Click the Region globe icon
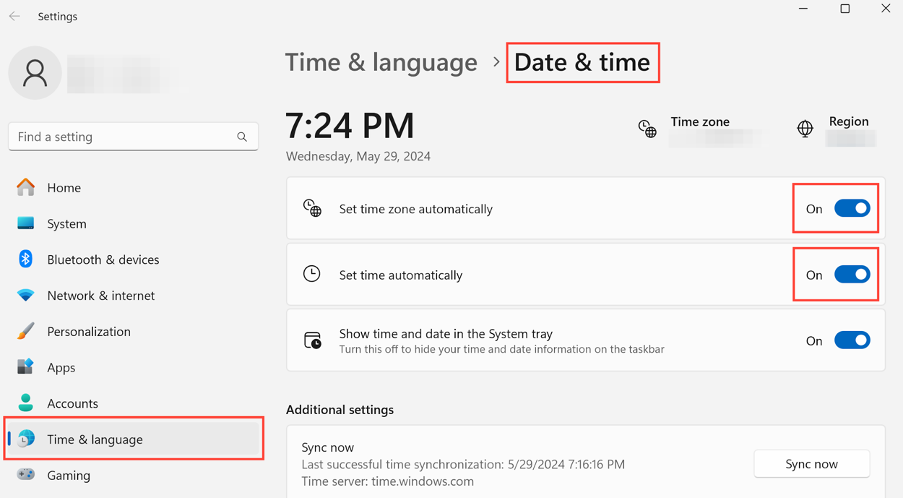The height and width of the screenshot is (498, 904). tap(805, 129)
